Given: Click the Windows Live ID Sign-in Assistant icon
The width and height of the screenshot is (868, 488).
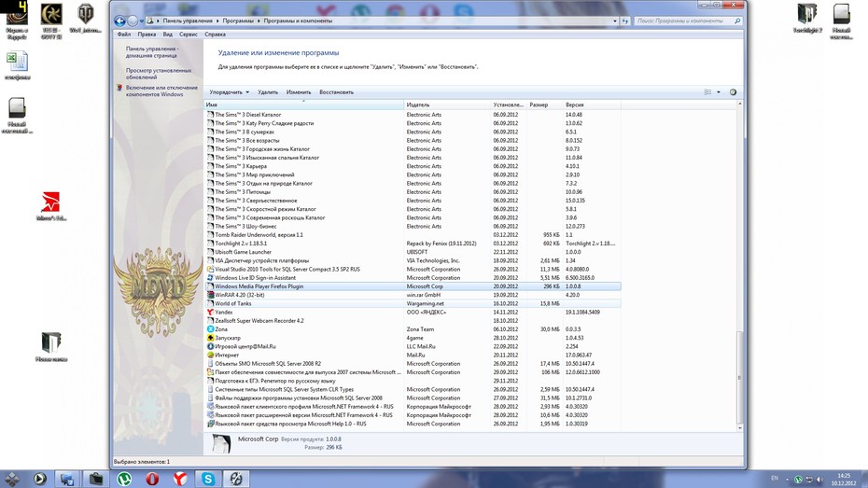Looking at the screenshot, I should 210,278.
